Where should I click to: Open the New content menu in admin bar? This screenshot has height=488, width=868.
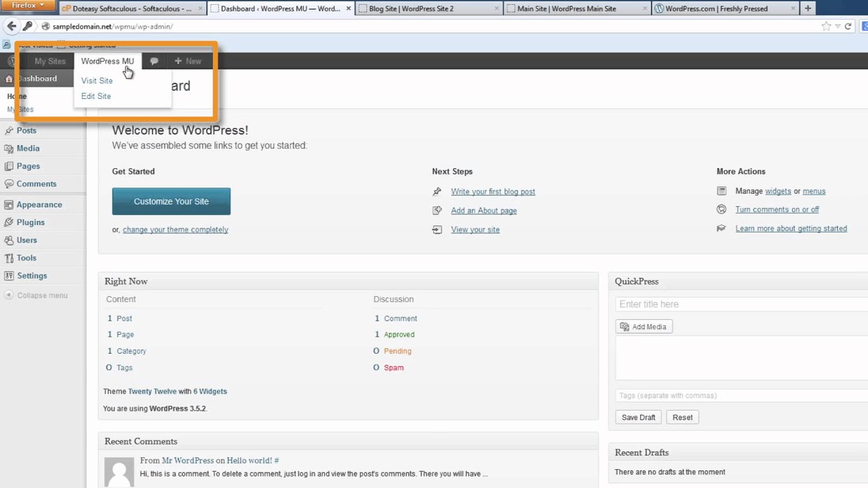point(188,61)
